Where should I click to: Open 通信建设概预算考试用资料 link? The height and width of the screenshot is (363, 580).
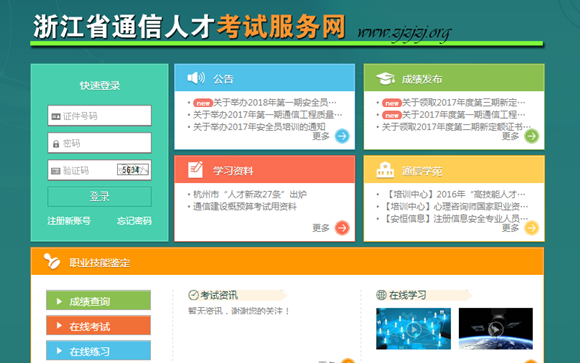tap(245, 206)
